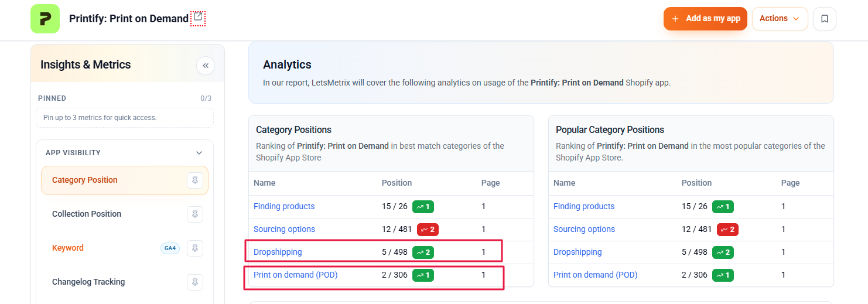The height and width of the screenshot is (304, 868).
Task: Click the Printify app logo icon
Action: (45, 19)
